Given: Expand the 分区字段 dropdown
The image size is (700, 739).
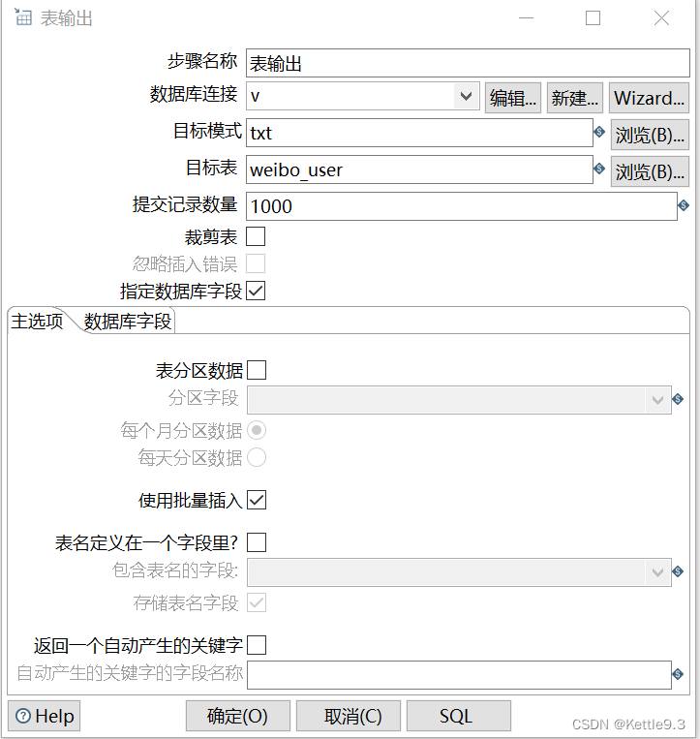Looking at the screenshot, I should [657, 400].
